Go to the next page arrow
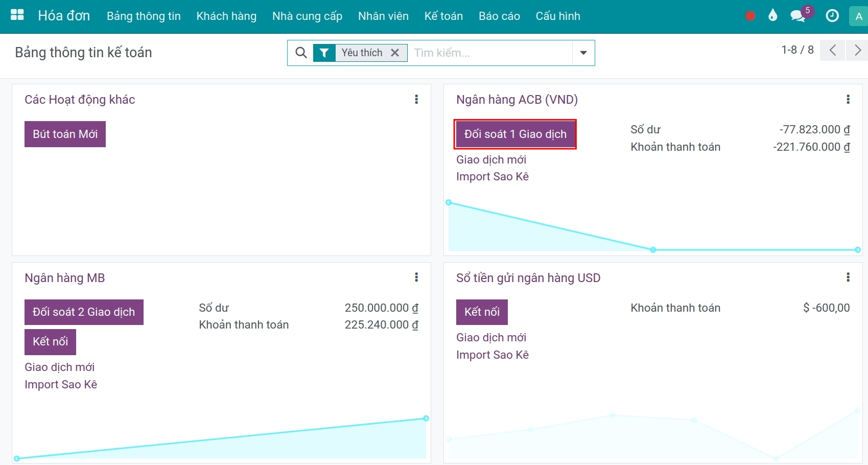The image size is (868, 465). point(858,50)
